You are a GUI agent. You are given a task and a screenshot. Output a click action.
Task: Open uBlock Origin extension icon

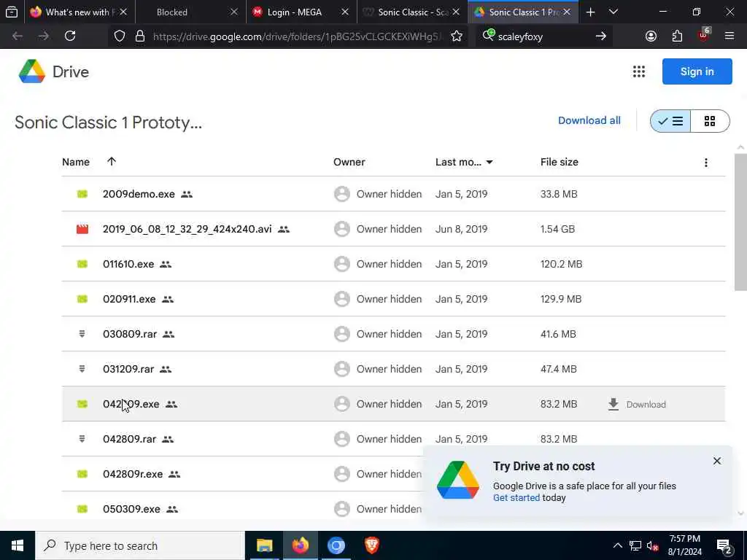click(704, 35)
